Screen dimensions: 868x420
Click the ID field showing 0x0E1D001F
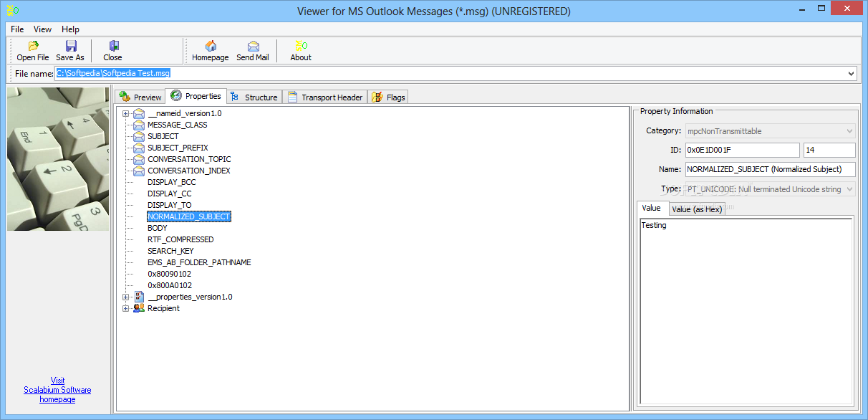(x=742, y=151)
